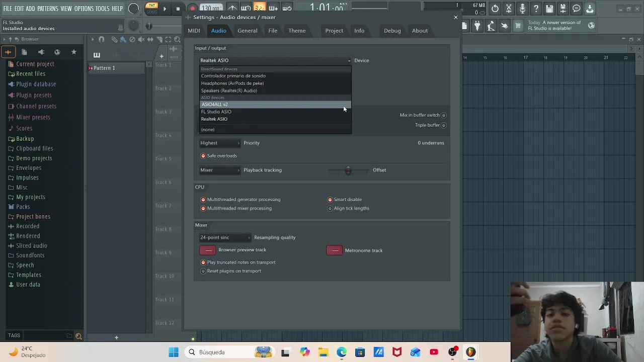The width and height of the screenshot is (644, 362).
Task: Open the FL Studio news speech-bubble icon
Action: pos(577,9)
